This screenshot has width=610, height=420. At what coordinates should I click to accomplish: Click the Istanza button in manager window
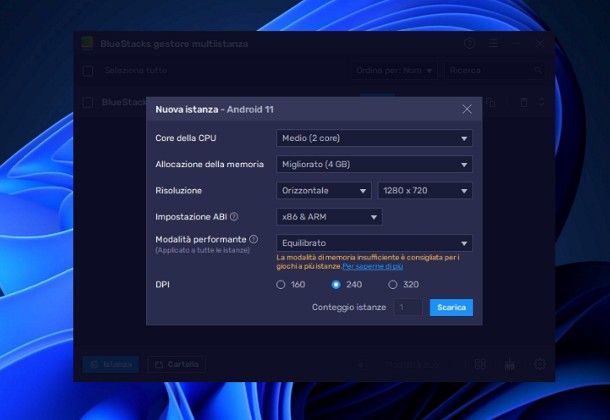[111, 364]
